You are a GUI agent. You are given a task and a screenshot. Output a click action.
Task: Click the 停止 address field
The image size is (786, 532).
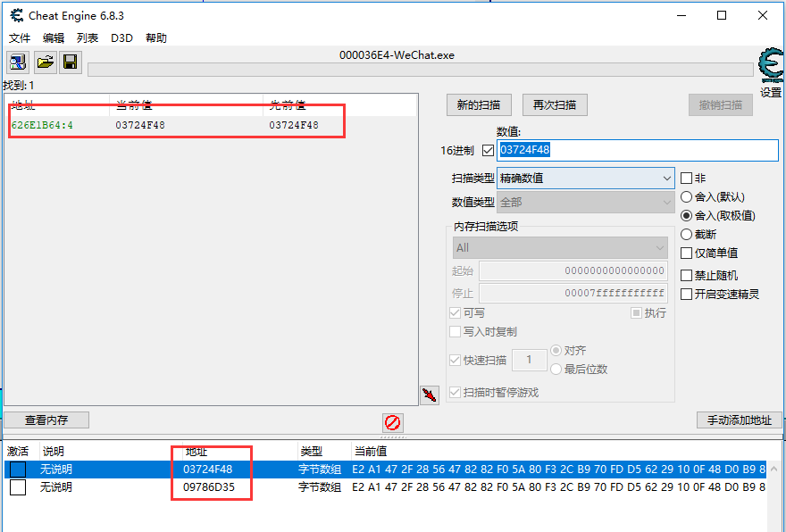click(573, 293)
